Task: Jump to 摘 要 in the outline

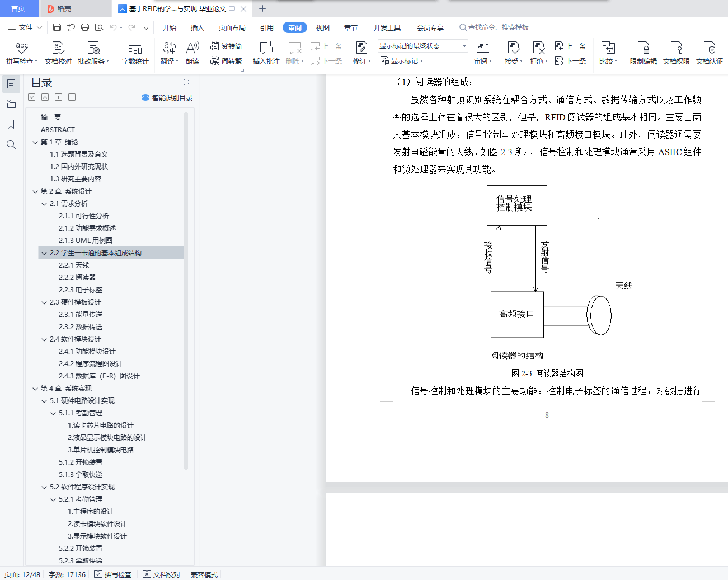Action: pos(51,118)
